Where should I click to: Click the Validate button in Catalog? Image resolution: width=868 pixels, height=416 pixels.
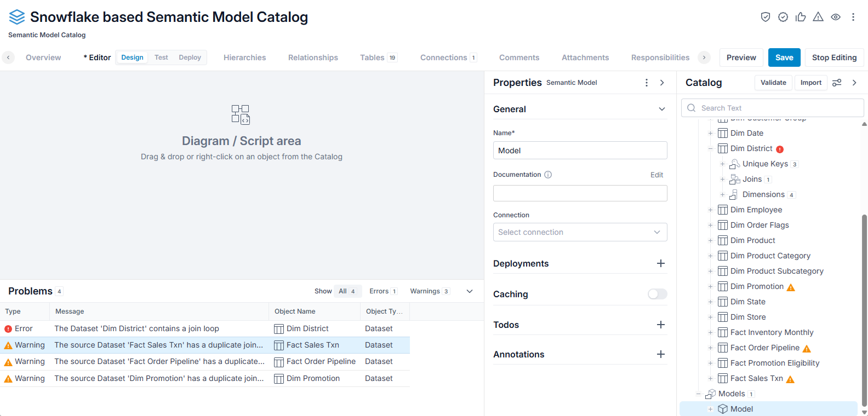coord(773,83)
